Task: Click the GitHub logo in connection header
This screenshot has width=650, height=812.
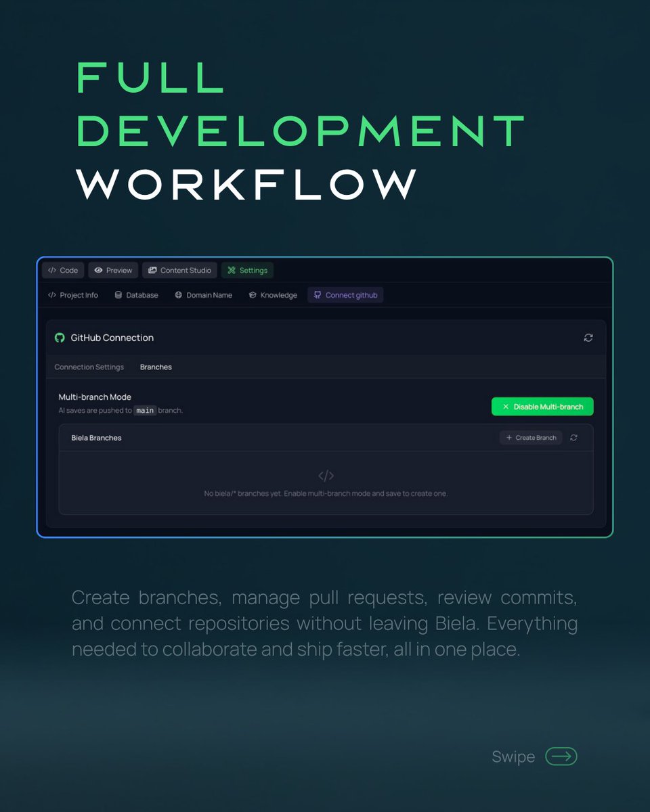Action: click(x=60, y=338)
